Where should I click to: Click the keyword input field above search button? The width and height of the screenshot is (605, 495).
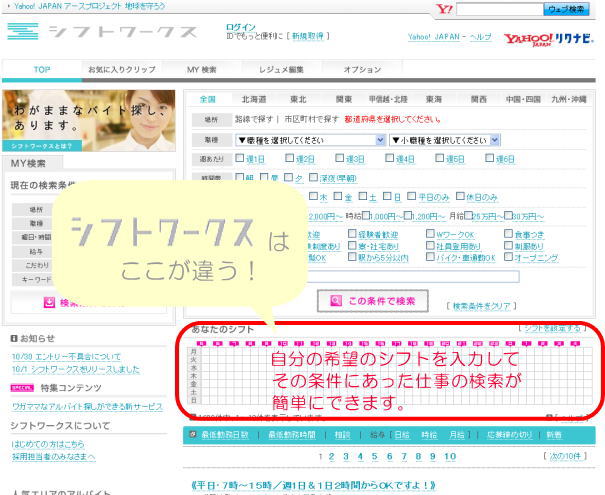point(413,276)
